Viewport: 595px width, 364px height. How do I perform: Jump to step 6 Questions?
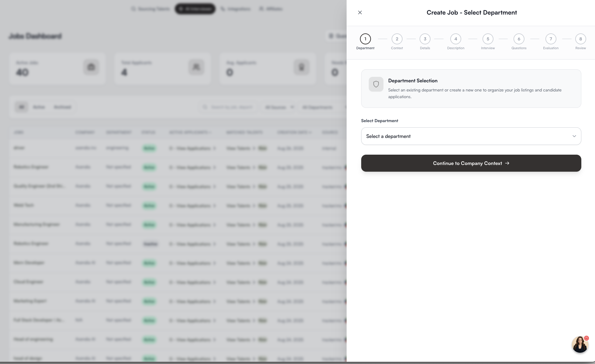click(519, 39)
